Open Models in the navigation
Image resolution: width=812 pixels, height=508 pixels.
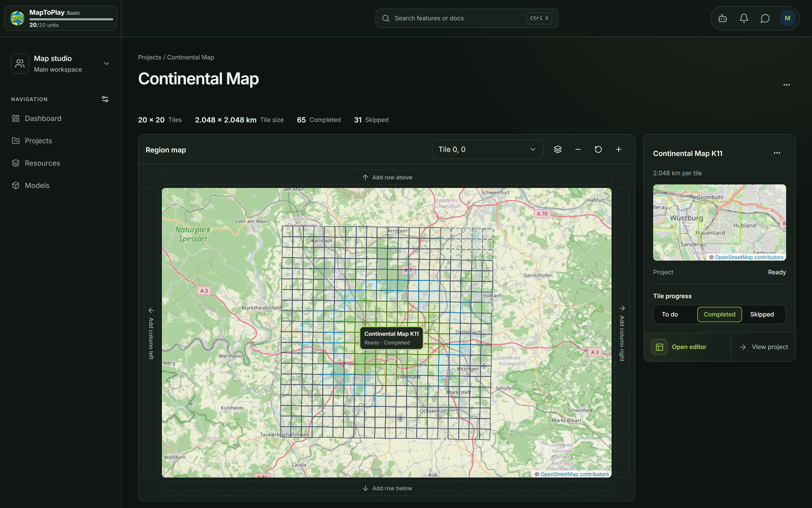tap(61, 185)
